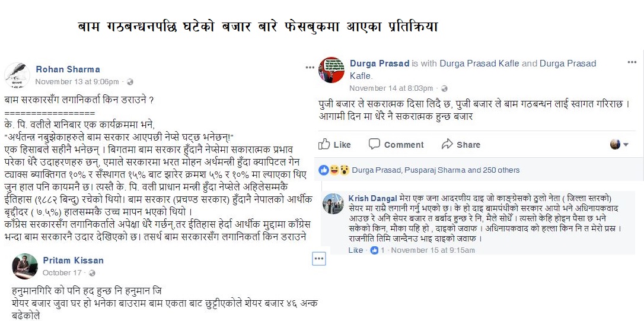Click the globe privacy icon beside November 13
The width and height of the screenshot is (644, 321).
tap(130, 82)
